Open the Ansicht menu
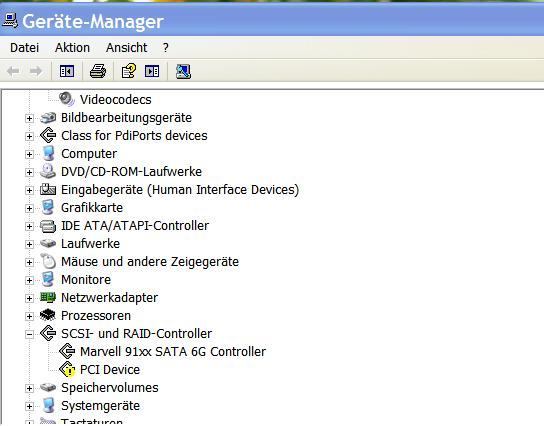The image size is (544, 426). point(126,48)
